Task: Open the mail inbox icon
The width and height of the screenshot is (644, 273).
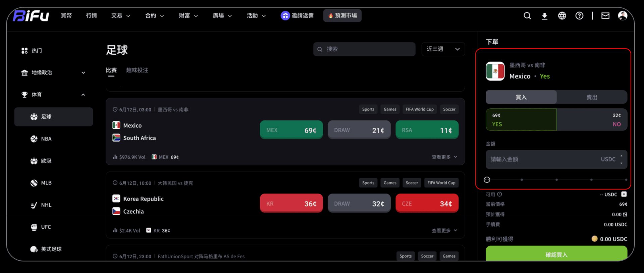Action: pos(605,16)
